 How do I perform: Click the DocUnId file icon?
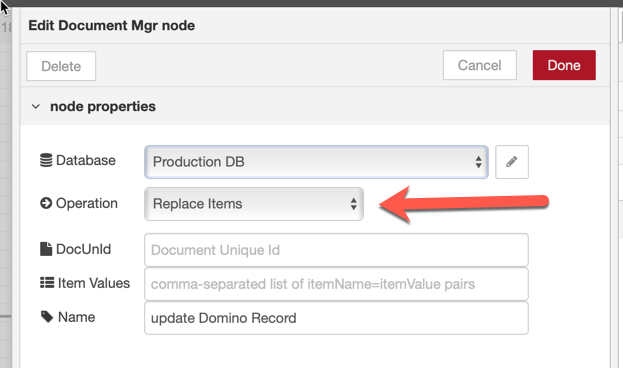point(46,249)
